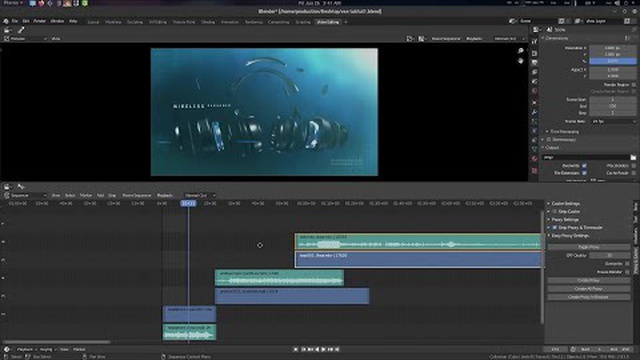Jump to the end frame playback button
Image resolution: width=640 pixels, height=360 pixels.
point(337,349)
